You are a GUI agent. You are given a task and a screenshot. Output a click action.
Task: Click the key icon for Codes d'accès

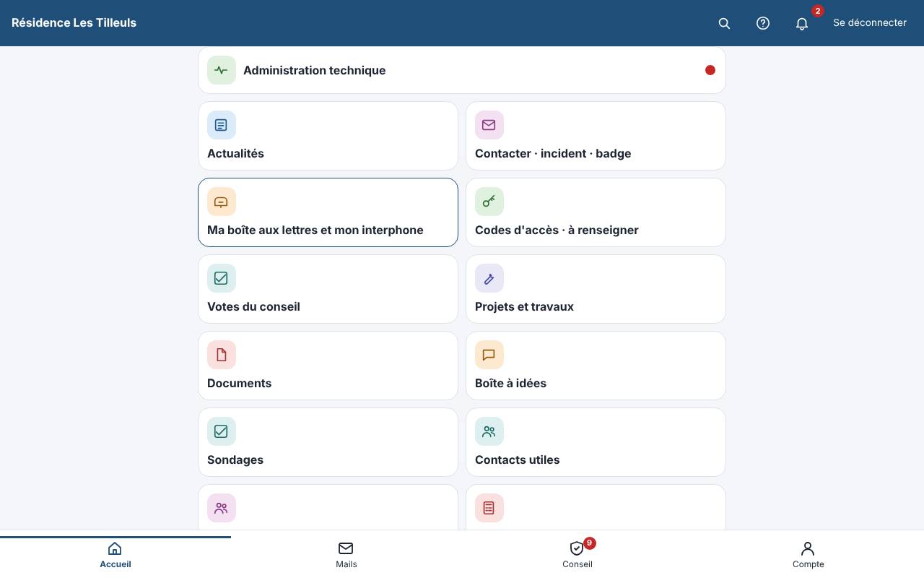[489, 202]
